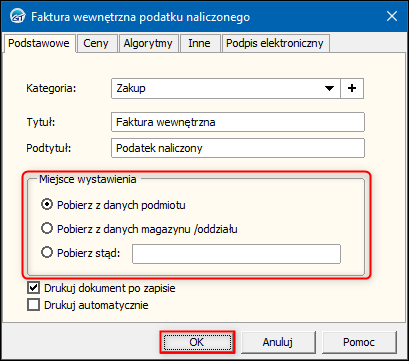Focus the Podtytuł field Podatek naliczony
The image size is (409, 361).
point(238,148)
